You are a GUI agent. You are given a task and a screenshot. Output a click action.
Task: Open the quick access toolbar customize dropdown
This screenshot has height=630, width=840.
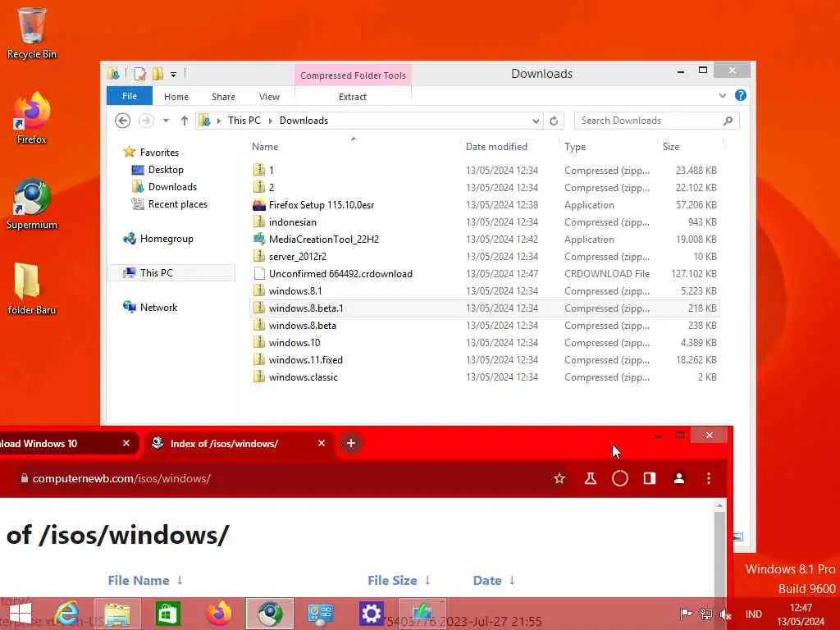[174, 74]
